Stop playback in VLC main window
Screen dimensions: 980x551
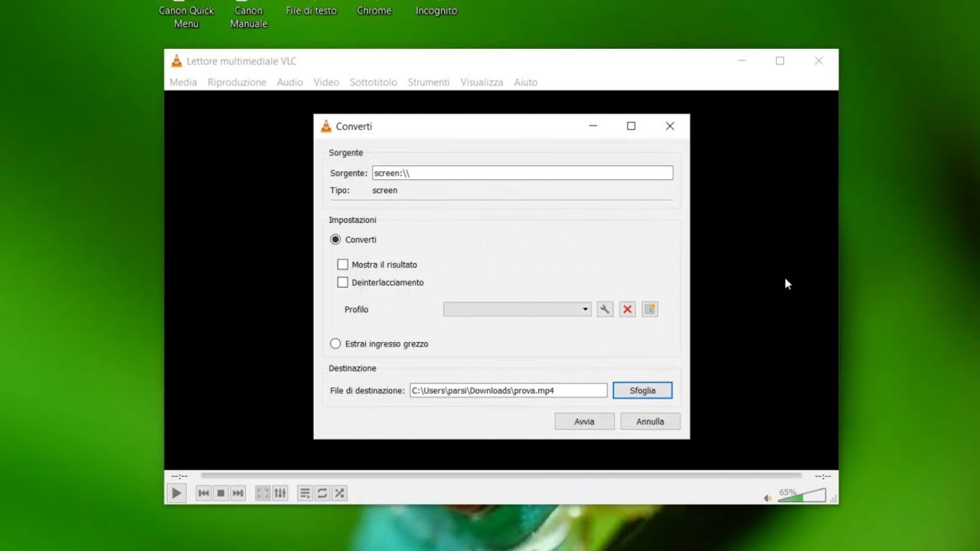[x=220, y=493]
